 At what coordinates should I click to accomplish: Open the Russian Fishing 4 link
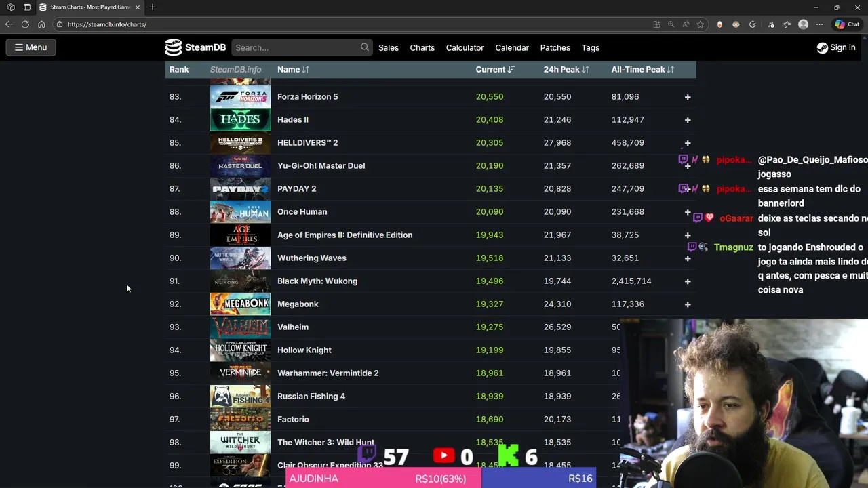pyautogui.click(x=311, y=396)
